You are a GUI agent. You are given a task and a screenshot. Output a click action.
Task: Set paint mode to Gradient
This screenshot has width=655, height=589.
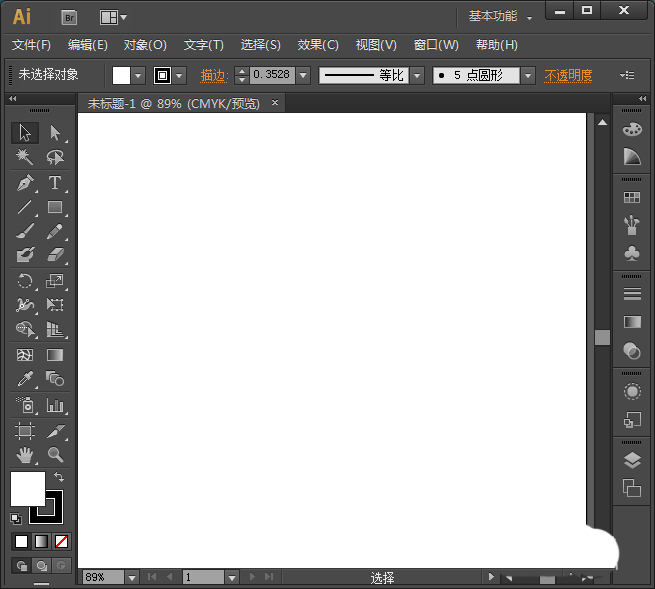[x=41, y=542]
